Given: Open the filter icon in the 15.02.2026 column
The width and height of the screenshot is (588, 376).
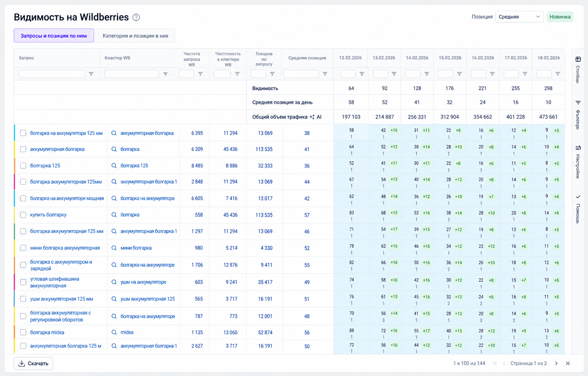Looking at the screenshot, I should pos(459,74).
